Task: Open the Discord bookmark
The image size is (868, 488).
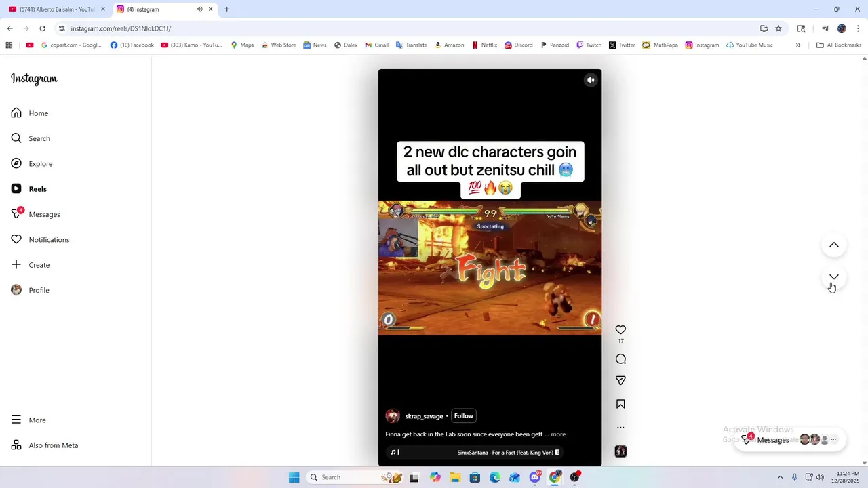Action: [x=518, y=45]
